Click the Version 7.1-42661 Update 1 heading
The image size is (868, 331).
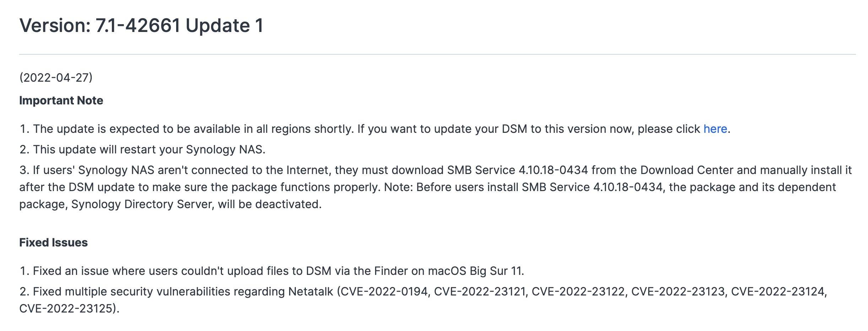(x=141, y=26)
